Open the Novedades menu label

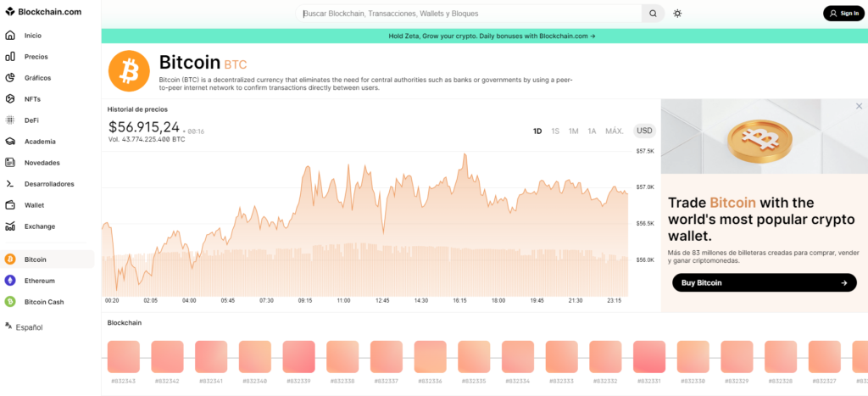pyautogui.click(x=42, y=163)
